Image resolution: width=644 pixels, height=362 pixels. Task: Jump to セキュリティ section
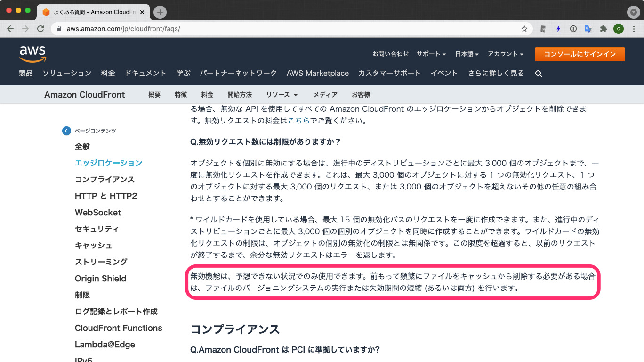(97, 229)
